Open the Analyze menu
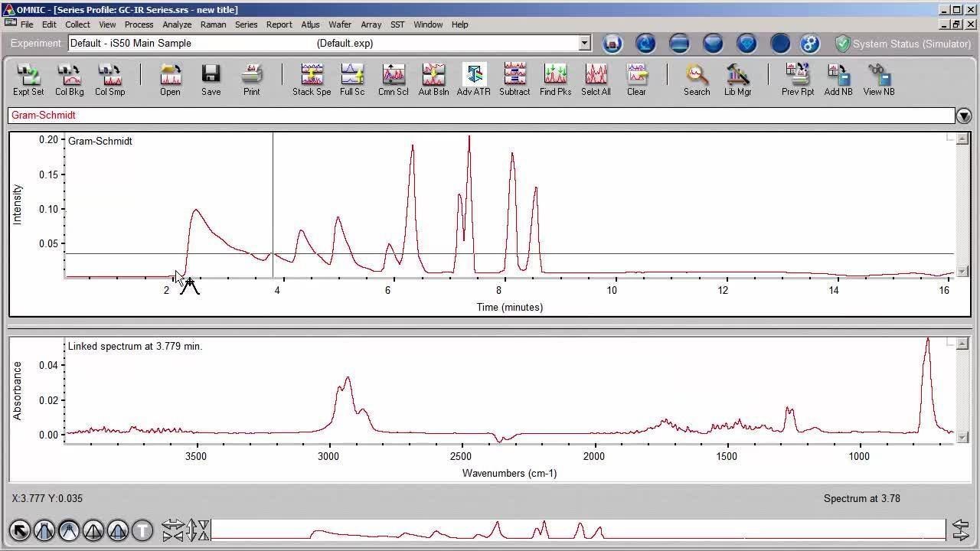980x551 pixels. (x=177, y=24)
